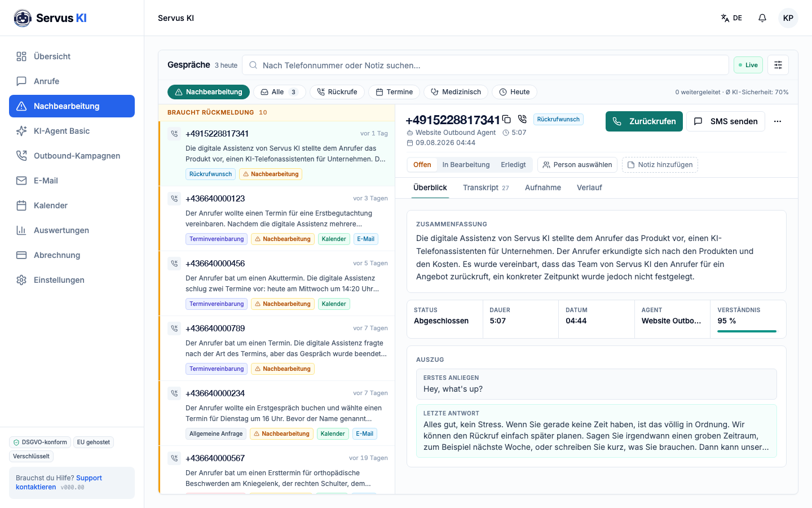Switch to Aufnahme tab
The height and width of the screenshot is (508, 812).
[x=543, y=188]
